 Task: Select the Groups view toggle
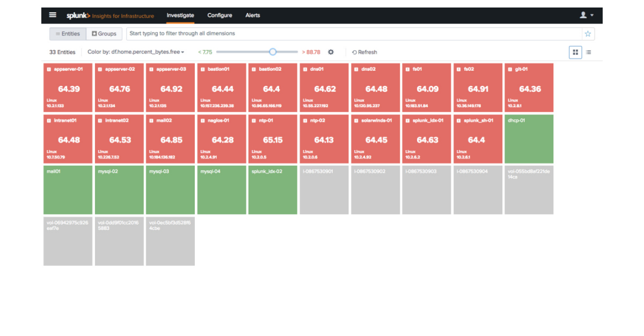pos(104,34)
